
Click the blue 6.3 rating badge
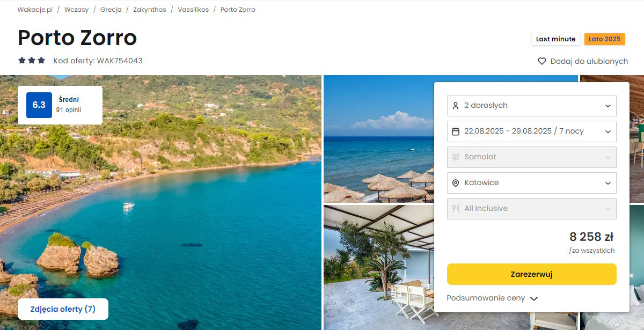(39, 105)
